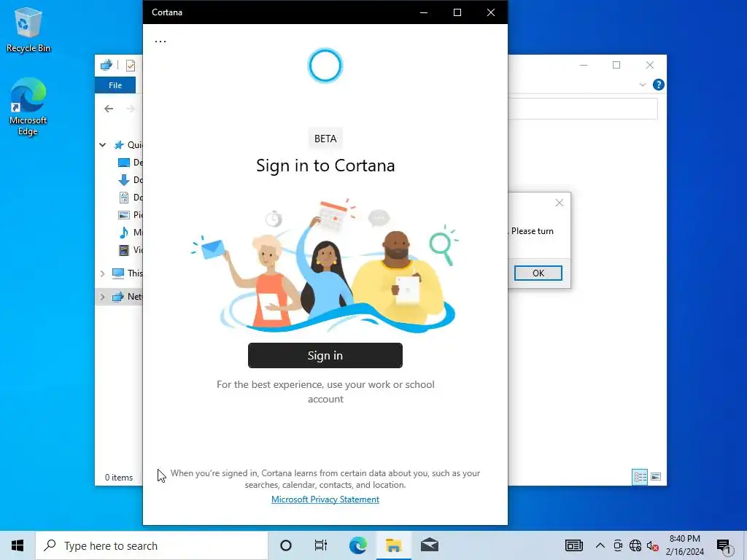Switch to large icons view in File Explorer
The width and height of the screenshot is (747, 560).
[656, 477]
